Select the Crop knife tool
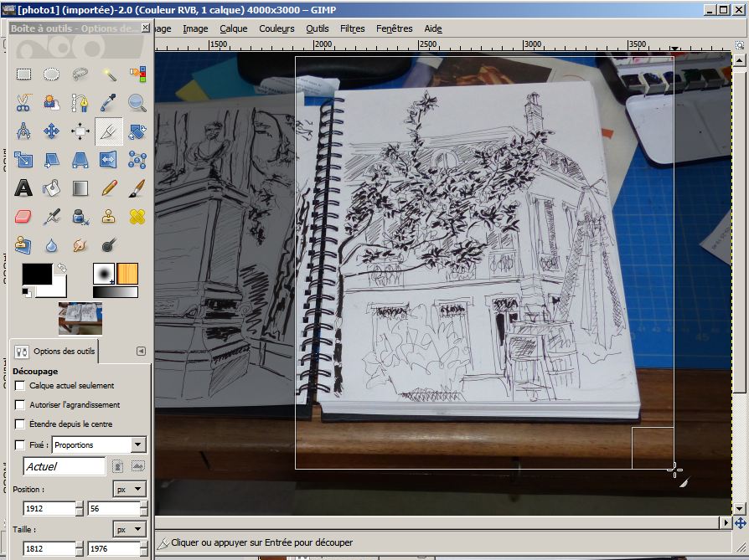Screen dimensions: 749x560 coord(109,131)
